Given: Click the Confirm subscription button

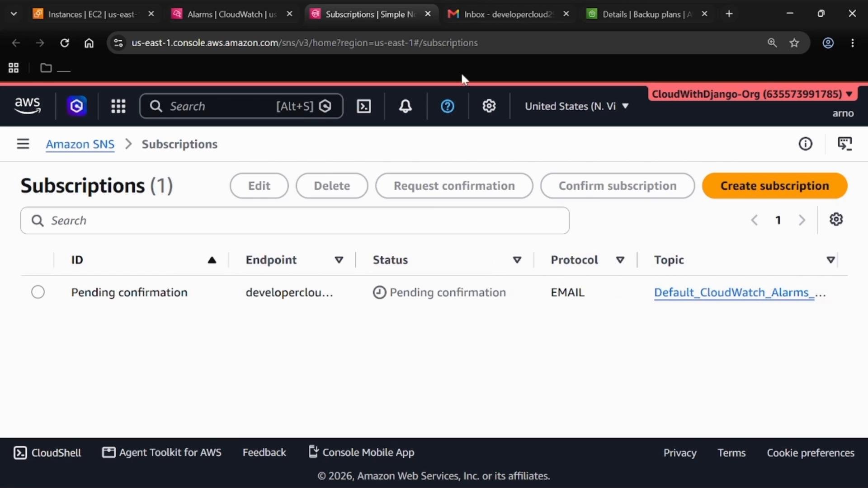Looking at the screenshot, I should [618, 186].
